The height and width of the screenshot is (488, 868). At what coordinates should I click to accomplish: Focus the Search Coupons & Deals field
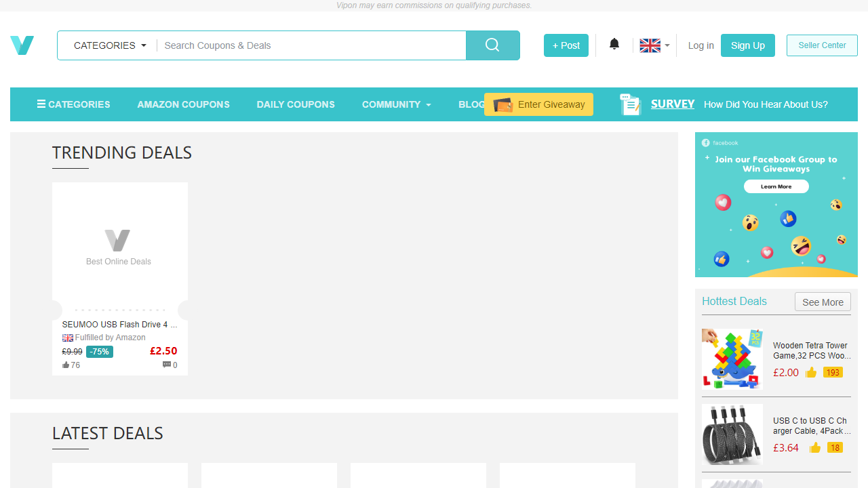click(311, 45)
